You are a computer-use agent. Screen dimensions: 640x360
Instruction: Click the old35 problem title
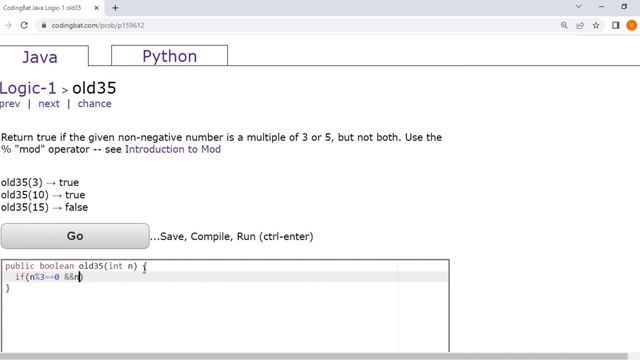coord(94,88)
